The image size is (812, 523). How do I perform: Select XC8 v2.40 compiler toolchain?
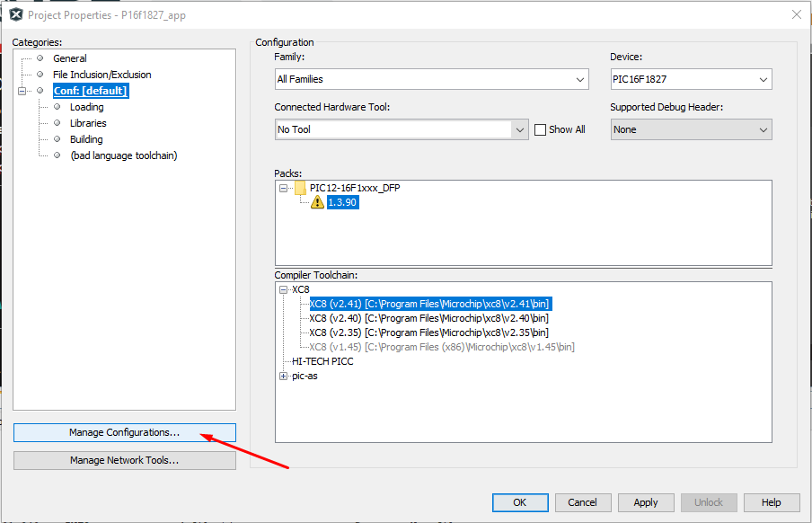tap(428, 318)
